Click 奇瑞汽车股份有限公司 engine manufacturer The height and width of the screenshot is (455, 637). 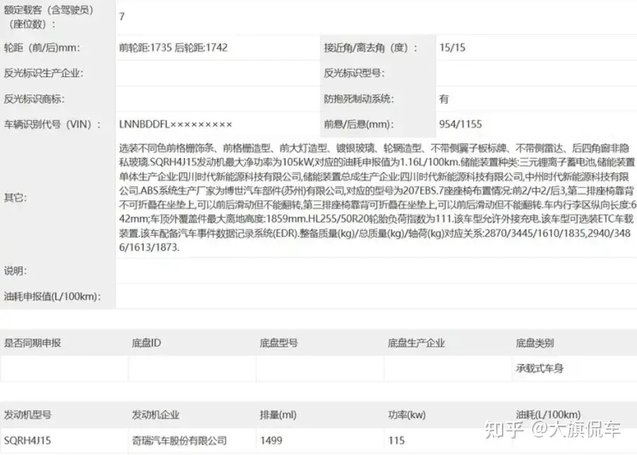tap(179, 439)
